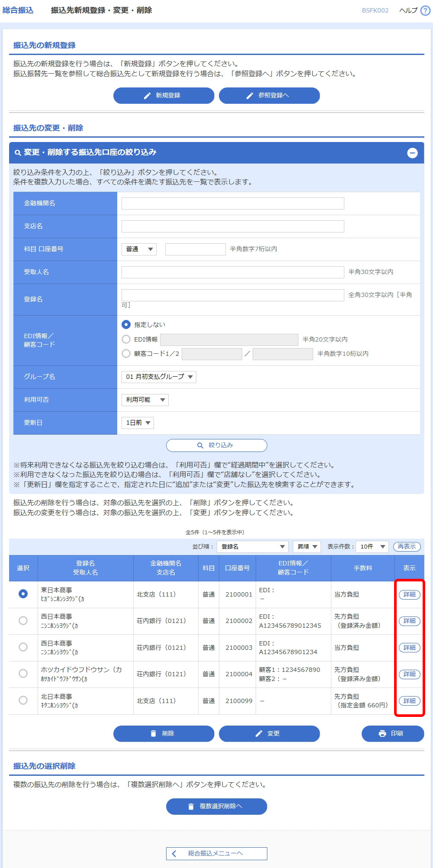Collapse the filter panel with minus icon
The width and height of the screenshot is (433, 868).
tap(412, 153)
